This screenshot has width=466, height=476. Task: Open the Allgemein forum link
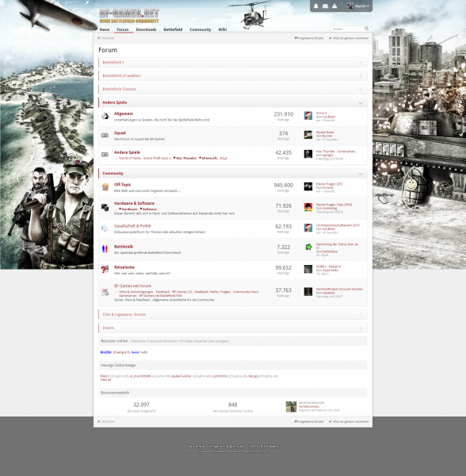[x=124, y=113]
